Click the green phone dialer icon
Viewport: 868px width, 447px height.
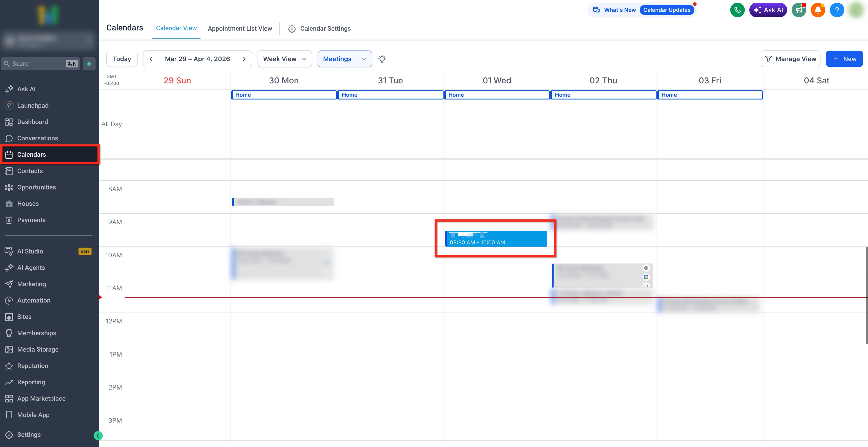click(737, 10)
